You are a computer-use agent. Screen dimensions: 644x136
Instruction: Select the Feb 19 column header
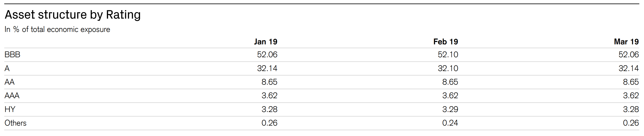point(445,42)
